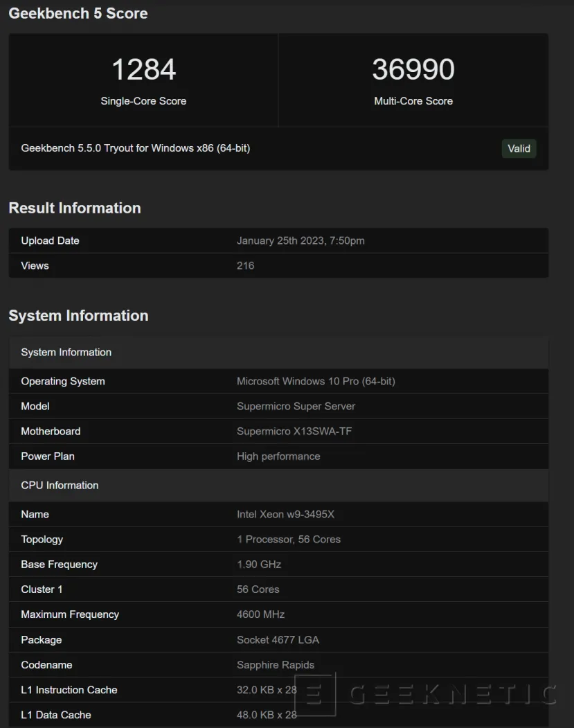Select Microsoft Windows 10 Pro (64-bit) value

coord(316,381)
